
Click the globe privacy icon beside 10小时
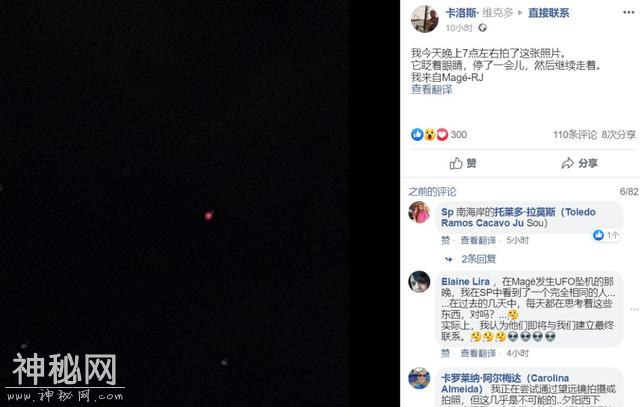click(x=482, y=28)
